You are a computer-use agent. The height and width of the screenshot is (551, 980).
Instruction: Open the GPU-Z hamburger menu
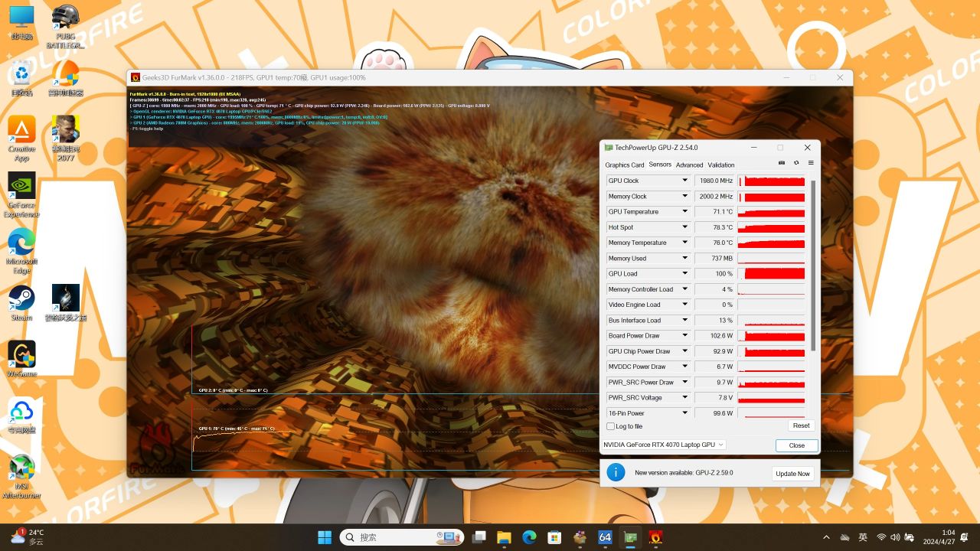click(x=811, y=163)
